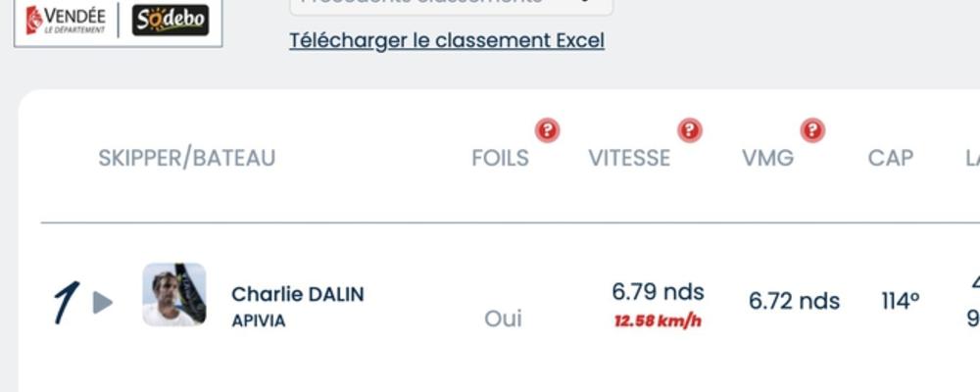Click the VMG help question mark icon
The width and height of the screenshot is (980, 392).
(x=811, y=130)
